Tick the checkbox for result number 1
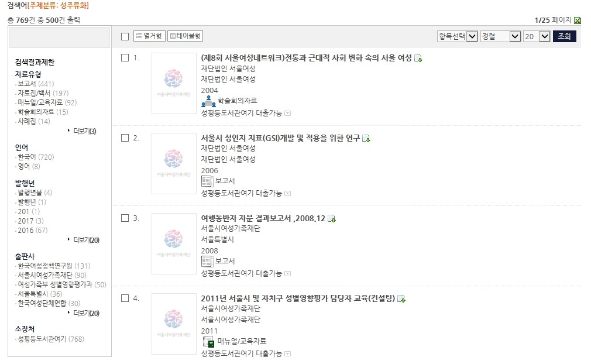Viewport: 591px width, 364px height. (125, 58)
